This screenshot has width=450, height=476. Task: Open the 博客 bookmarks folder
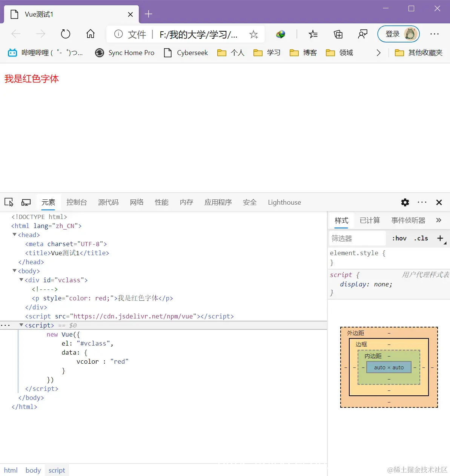click(x=303, y=53)
